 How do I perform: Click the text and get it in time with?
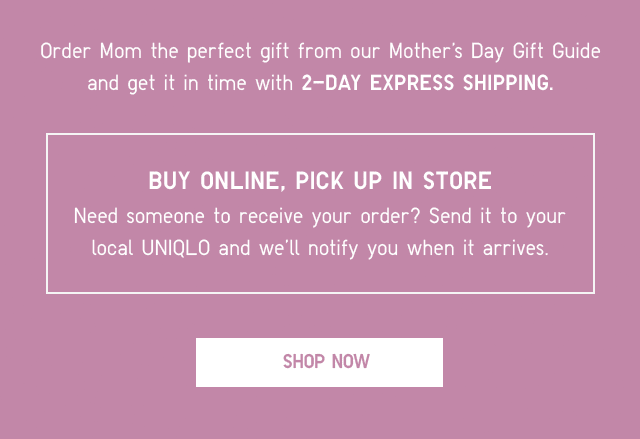coord(190,84)
